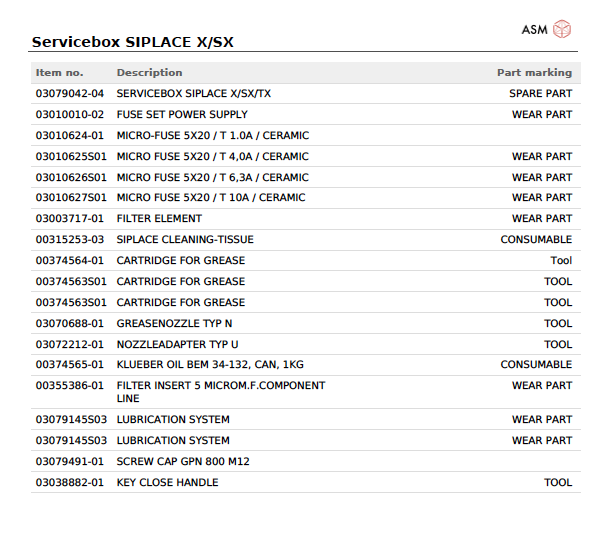The image size is (605, 547).
Task: Select item number 03038882-01
Action: (70, 483)
